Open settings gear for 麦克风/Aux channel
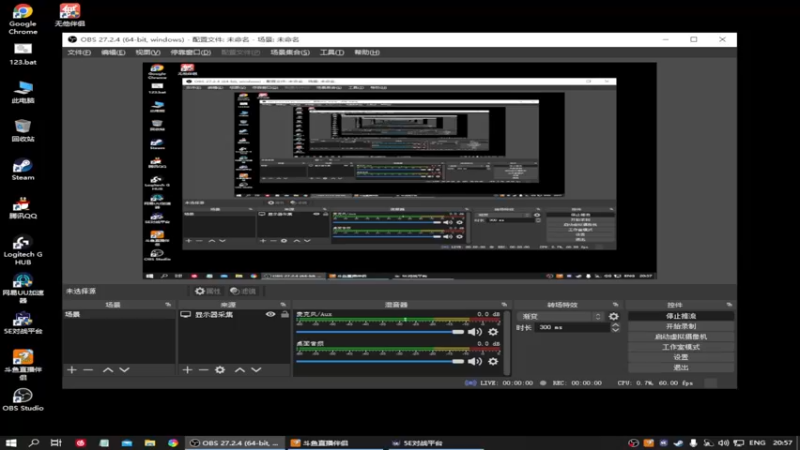Image resolution: width=800 pixels, height=450 pixels. pyautogui.click(x=493, y=332)
